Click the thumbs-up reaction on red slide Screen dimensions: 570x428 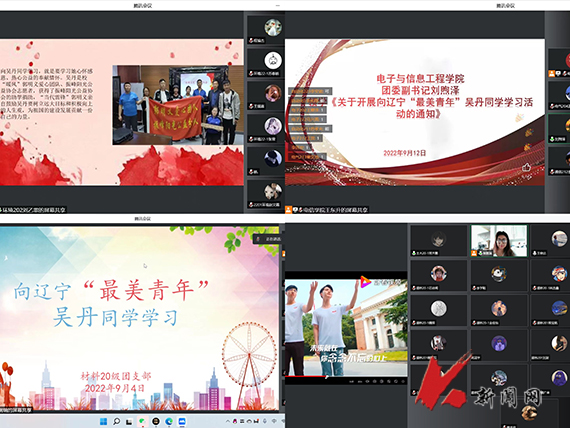tap(526, 167)
